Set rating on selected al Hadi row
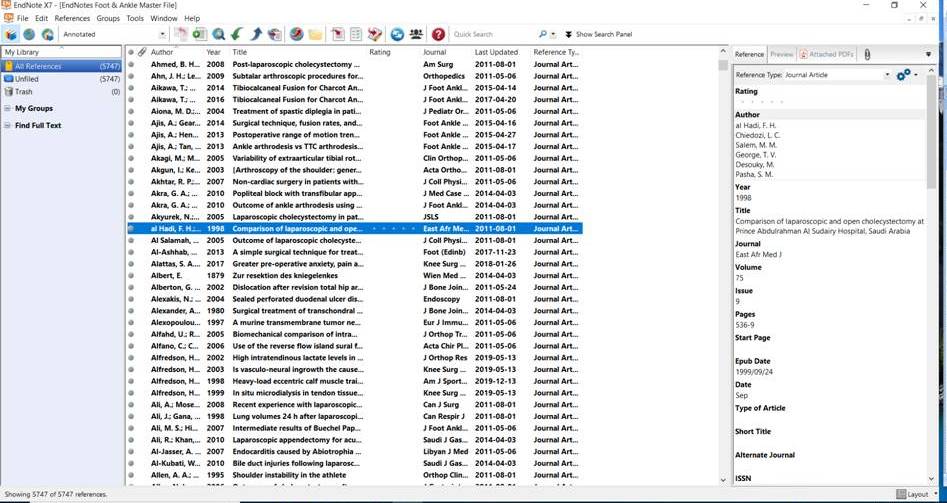The height and width of the screenshot is (503, 947). [x=394, y=229]
